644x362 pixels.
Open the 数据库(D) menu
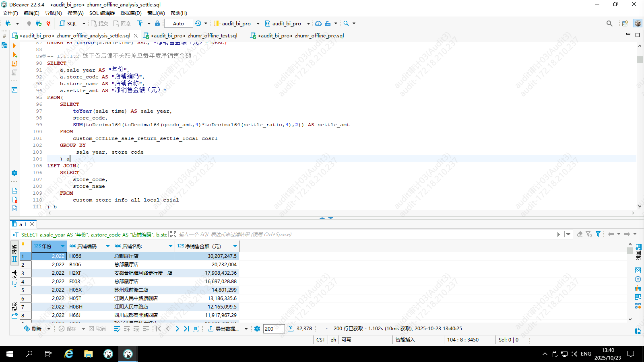click(131, 13)
